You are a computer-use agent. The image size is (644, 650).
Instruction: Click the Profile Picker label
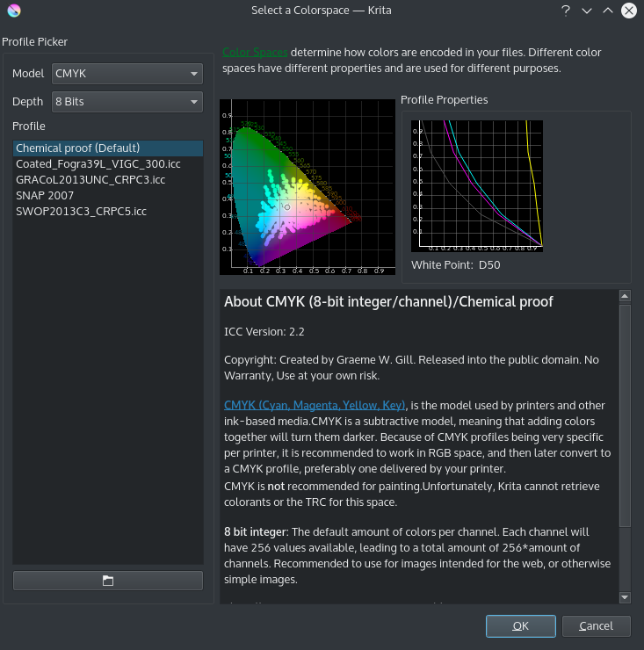pyautogui.click(x=34, y=42)
